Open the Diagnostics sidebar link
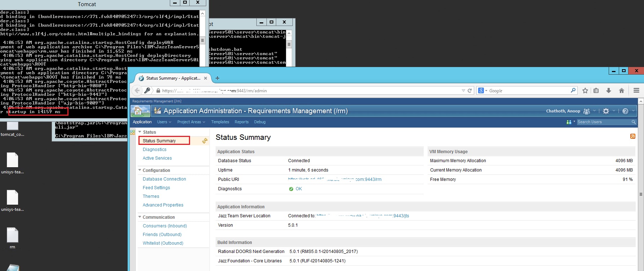644x271 pixels. (154, 150)
